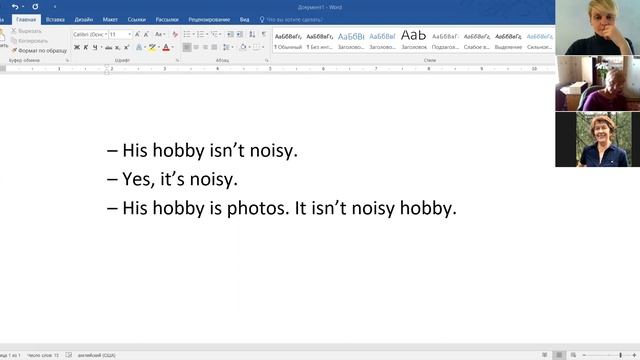Open the Paragraph dialog launcher (Абзац)

click(x=267, y=60)
